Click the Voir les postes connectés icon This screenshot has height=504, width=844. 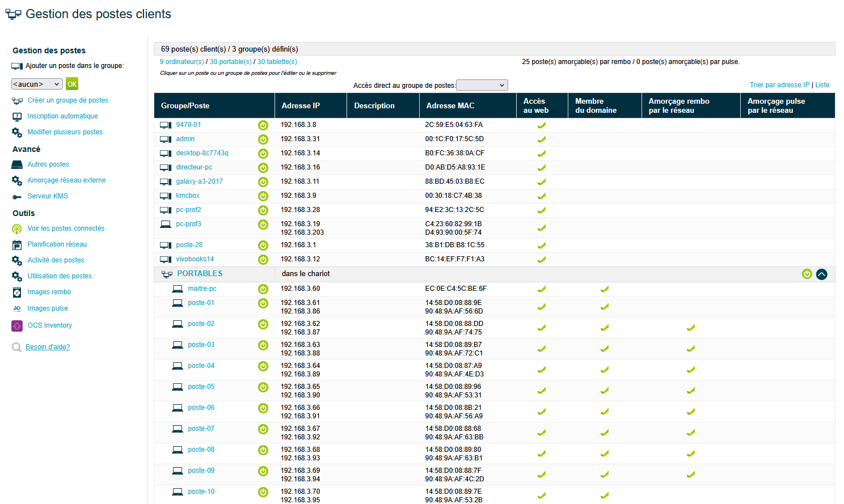17,229
